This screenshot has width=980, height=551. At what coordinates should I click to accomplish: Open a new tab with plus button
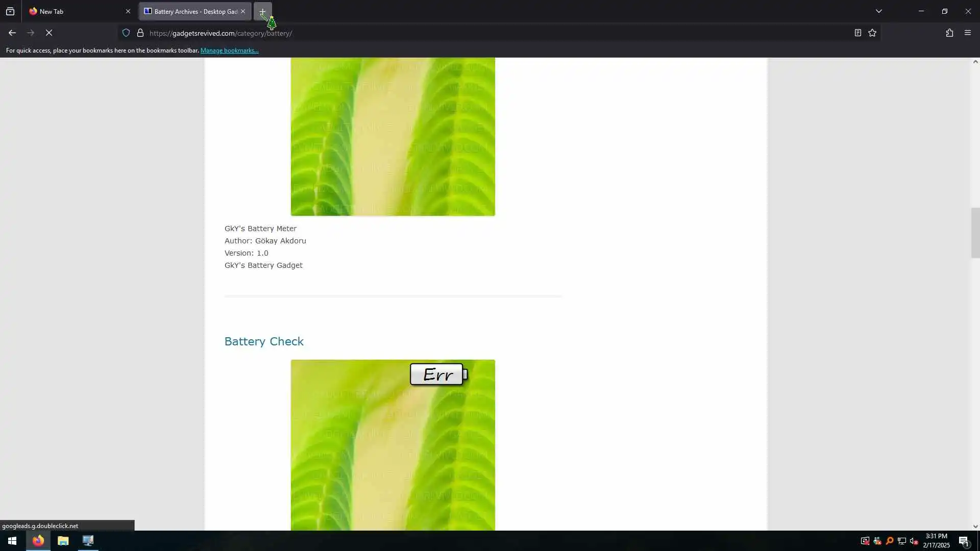click(262, 11)
